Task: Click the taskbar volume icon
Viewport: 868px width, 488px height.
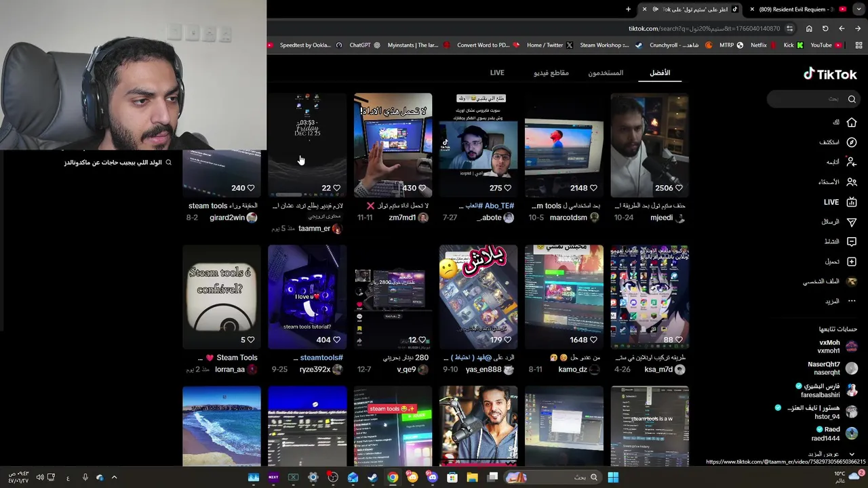Action: click(x=40, y=477)
